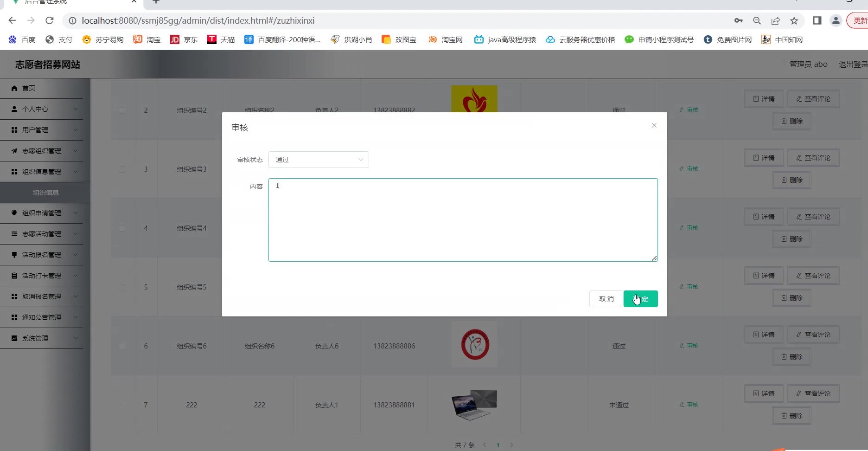Screen dimensions: 868x451
Task: Open the laptop thumbnail in row 7
Action: (x=474, y=405)
